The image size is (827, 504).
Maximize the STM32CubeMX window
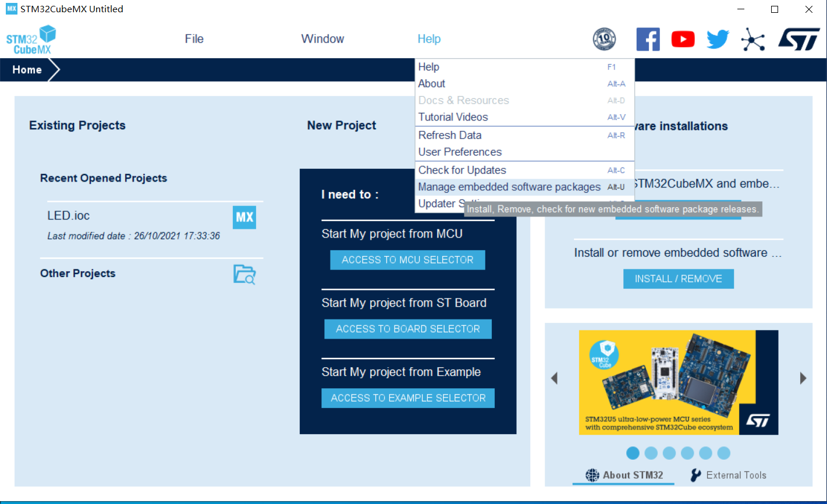[x=775, y=9]
